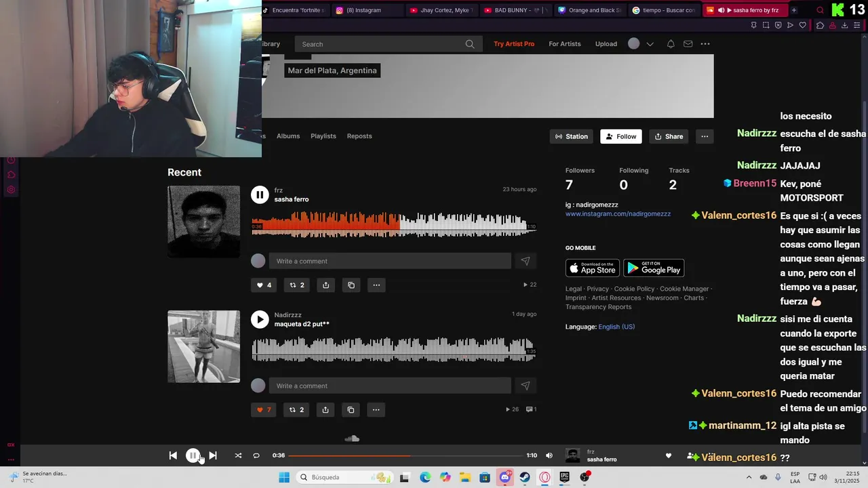Switch to the Albums tab
The width and height of the screenshot is (868, 488).
pyautogui.click(x=288, y=136)
